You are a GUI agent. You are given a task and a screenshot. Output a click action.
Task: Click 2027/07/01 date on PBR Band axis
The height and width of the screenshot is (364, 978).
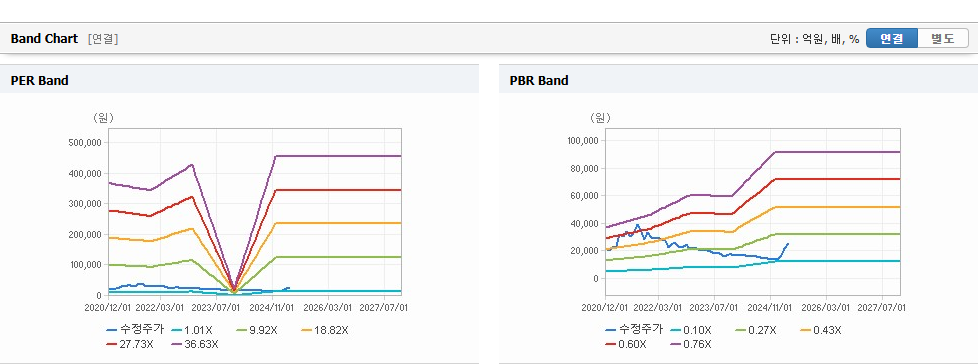[882, 307]
